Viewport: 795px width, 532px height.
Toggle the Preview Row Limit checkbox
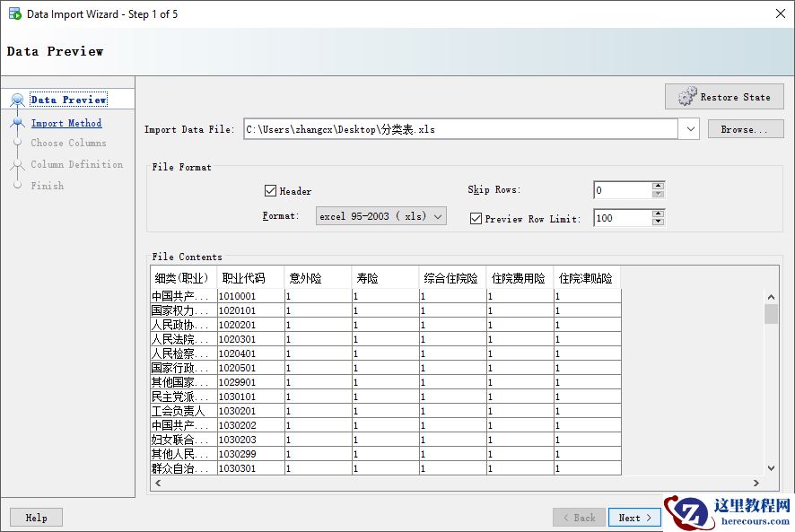476,218
